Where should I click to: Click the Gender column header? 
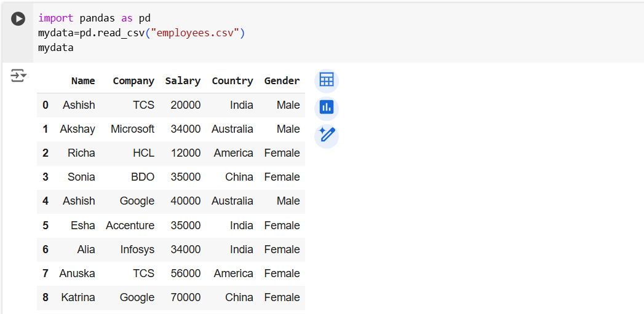tap(282, 81)
